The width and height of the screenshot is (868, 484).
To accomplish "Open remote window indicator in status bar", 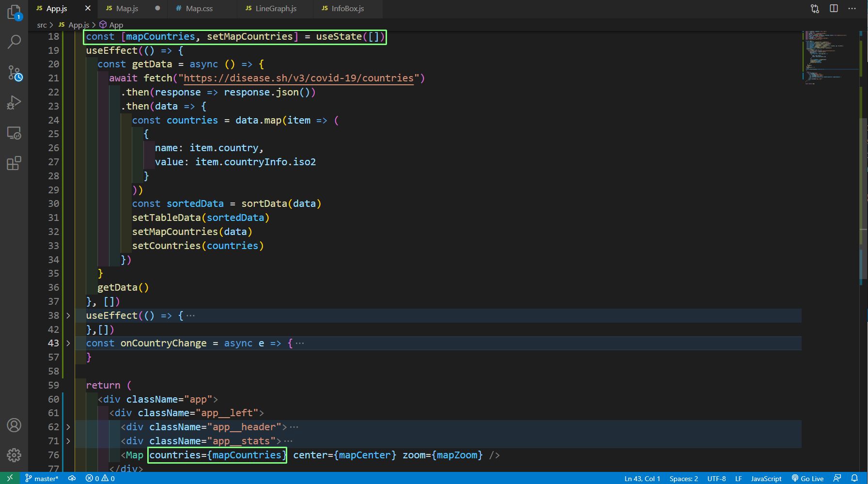I will pos(10,478).
